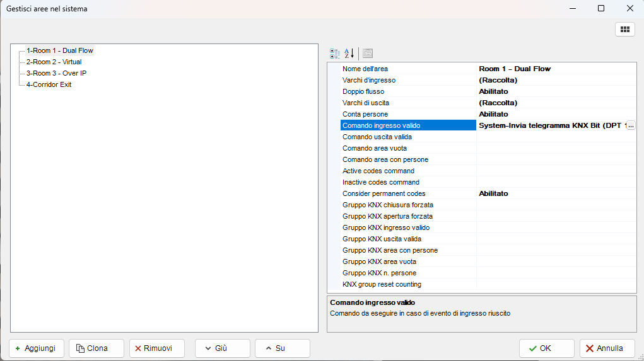Screen dimensions: 644x361
Task: Switch property grid to categorized view
Action: pos(335,53)
